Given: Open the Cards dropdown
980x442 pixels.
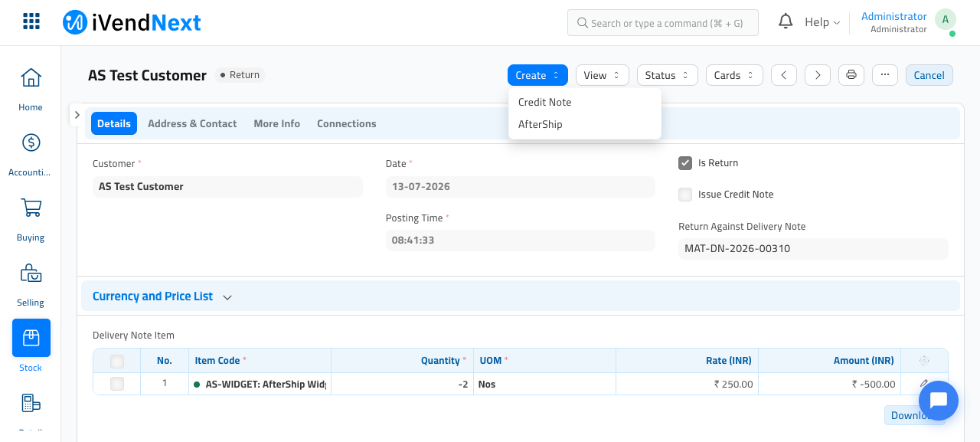Looking at the screenshot, I should click(x=734, y=75).
